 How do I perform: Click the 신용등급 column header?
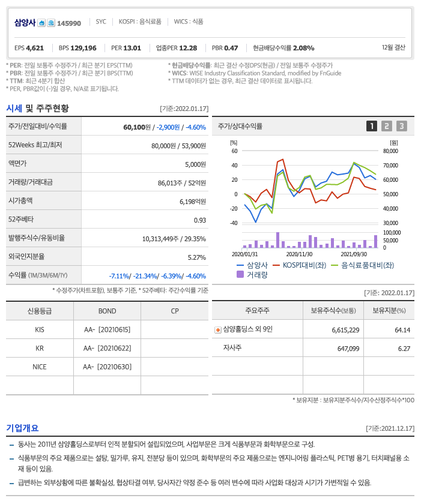40,311
